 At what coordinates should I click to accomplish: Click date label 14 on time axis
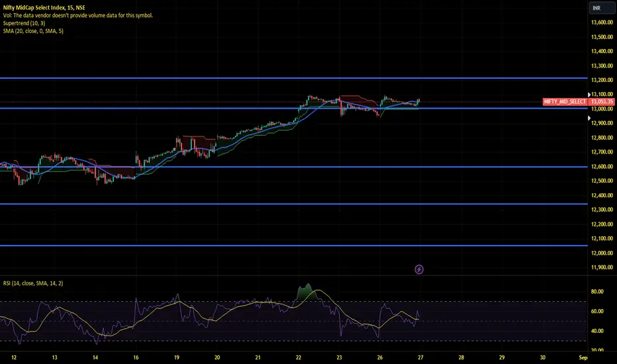[x=95, y=357]
